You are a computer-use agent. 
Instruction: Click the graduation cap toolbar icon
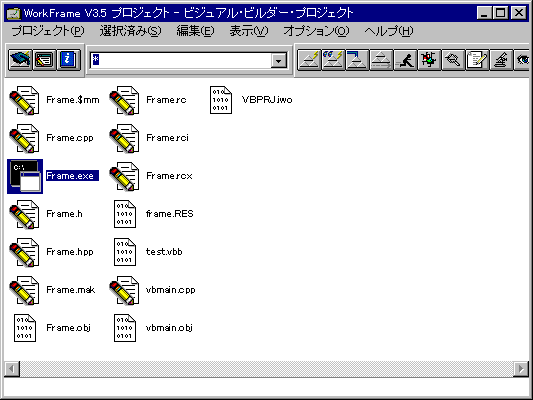[x=20, y=60]
